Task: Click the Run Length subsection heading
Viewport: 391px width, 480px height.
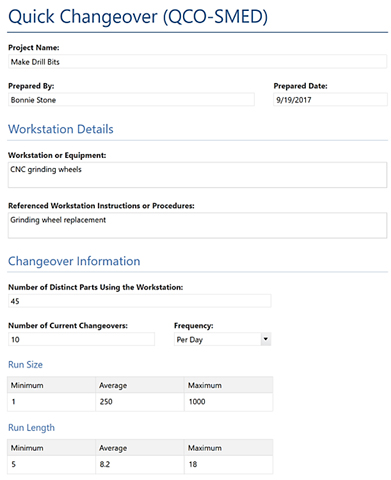Action: click(31, 428)
